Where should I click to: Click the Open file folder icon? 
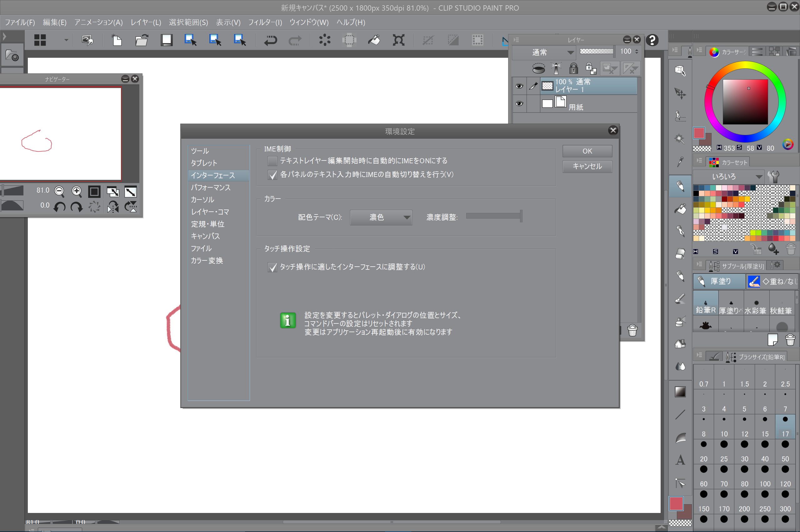pos(142,40)
